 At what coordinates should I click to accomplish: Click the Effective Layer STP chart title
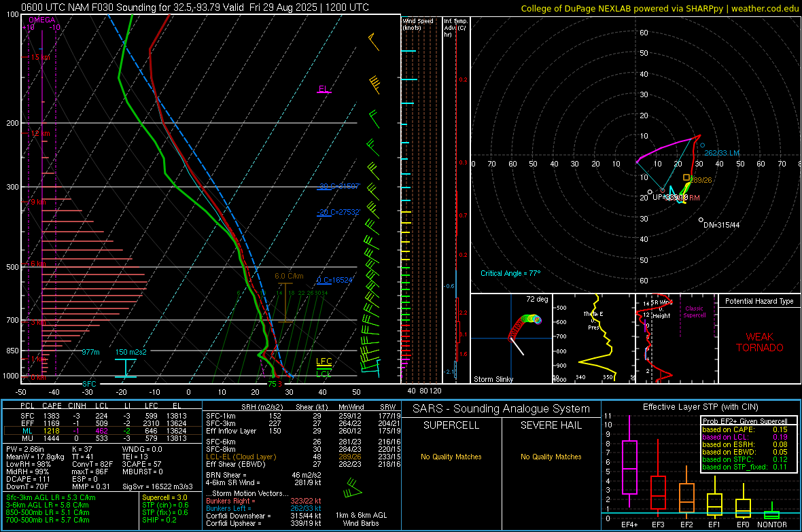click(x=700, y=407)
